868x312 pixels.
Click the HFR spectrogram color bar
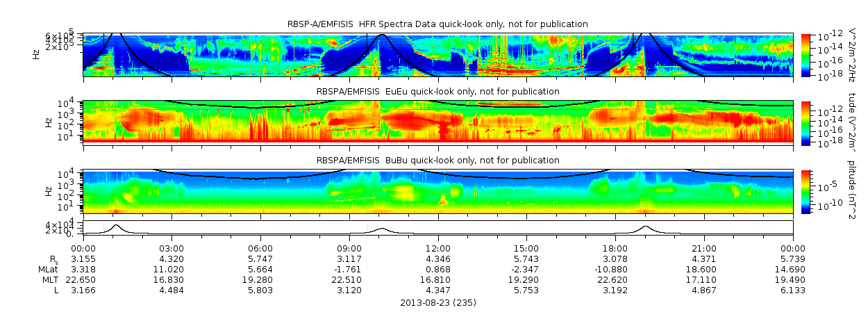click(x=806, y=54)
